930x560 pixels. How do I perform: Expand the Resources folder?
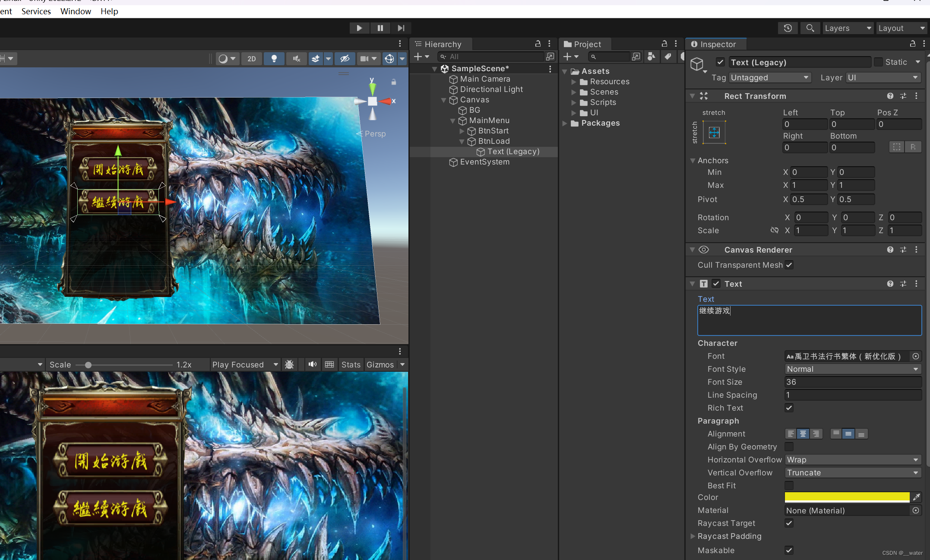[x=574, y=82]
